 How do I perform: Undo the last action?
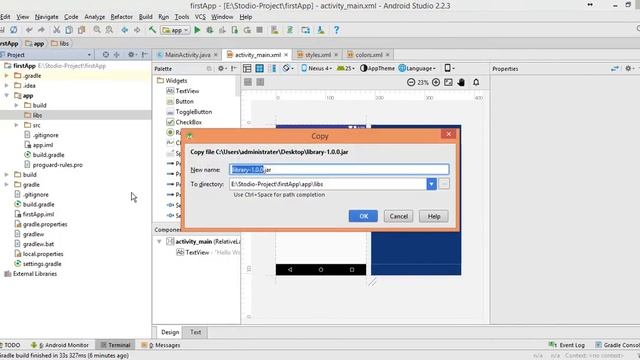pyautogui.click(x=29, y=30)
